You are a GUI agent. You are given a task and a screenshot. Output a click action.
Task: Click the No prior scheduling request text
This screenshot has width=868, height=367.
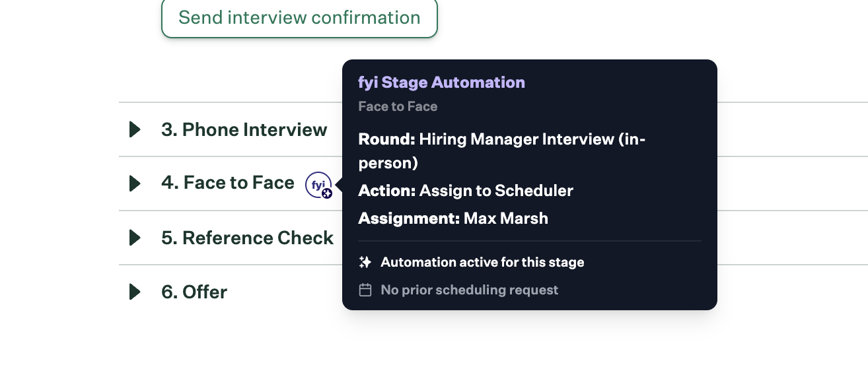(470, 290)
